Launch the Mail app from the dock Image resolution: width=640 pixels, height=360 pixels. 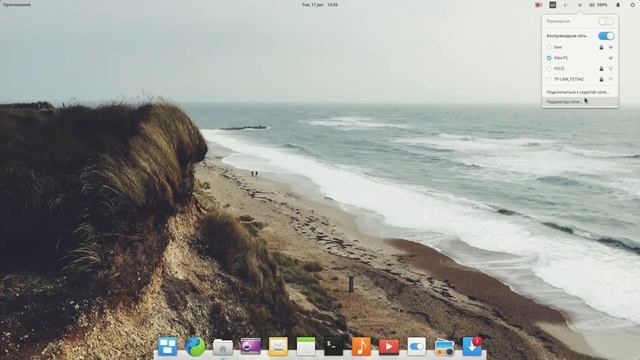click(278, 346)
